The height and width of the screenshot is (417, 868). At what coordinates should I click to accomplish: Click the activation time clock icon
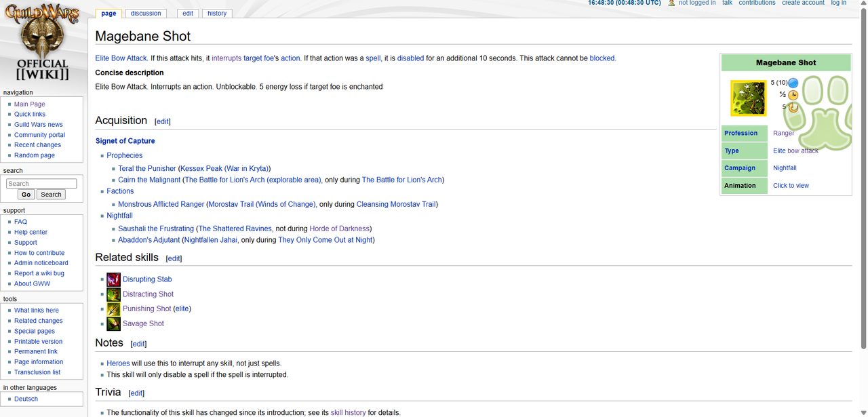(x=793, y=95)
